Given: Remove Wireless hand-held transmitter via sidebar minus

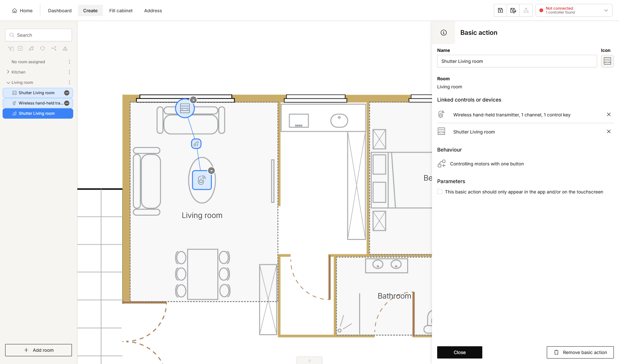Looking at the screenshot, I should point(67,103).
